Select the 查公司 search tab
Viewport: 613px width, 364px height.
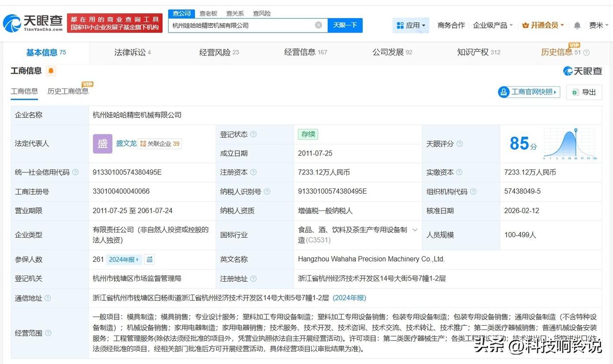(182, 13)
